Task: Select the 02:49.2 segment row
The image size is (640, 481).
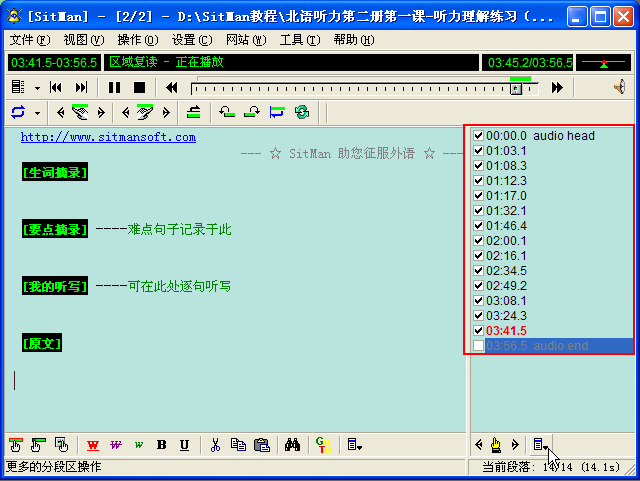Action: (x=552, y=285)
